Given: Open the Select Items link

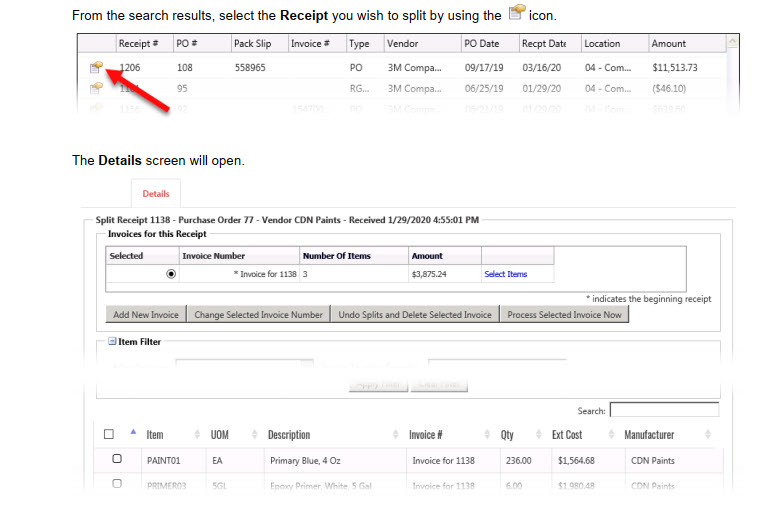Looking at the screenshot, I should point(505,274).
